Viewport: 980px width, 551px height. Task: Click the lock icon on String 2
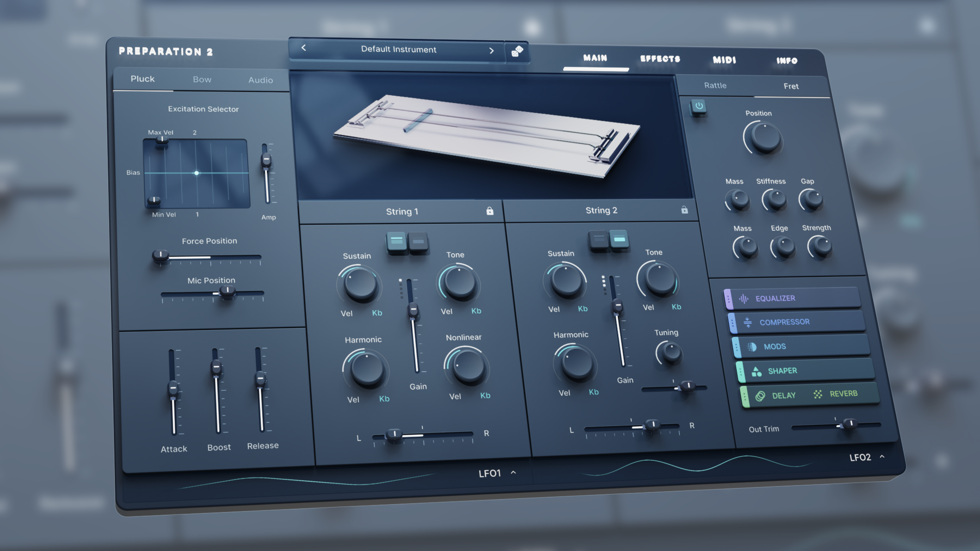pos(685,209)
